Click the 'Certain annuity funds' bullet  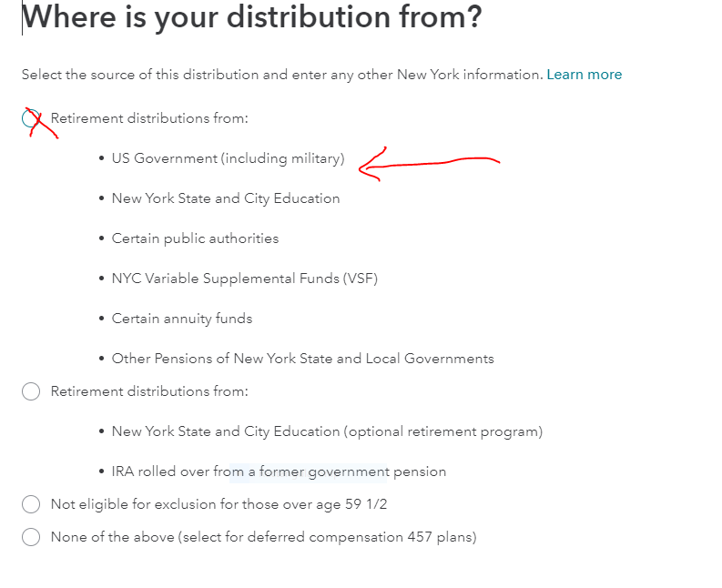(x=182, y=319)
